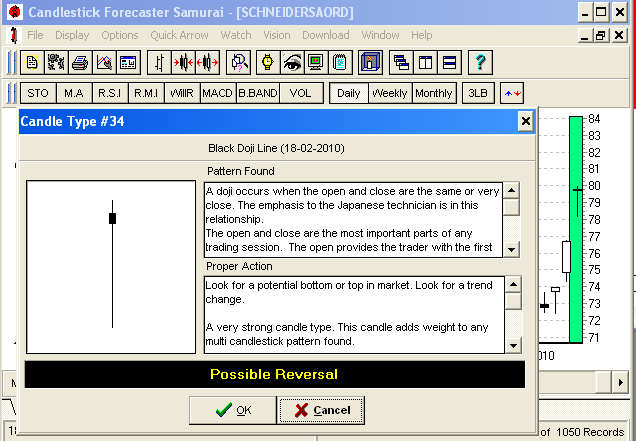This screenshot has width=636, height=441.
Task: Open the File menu
Action: [35, 35]
